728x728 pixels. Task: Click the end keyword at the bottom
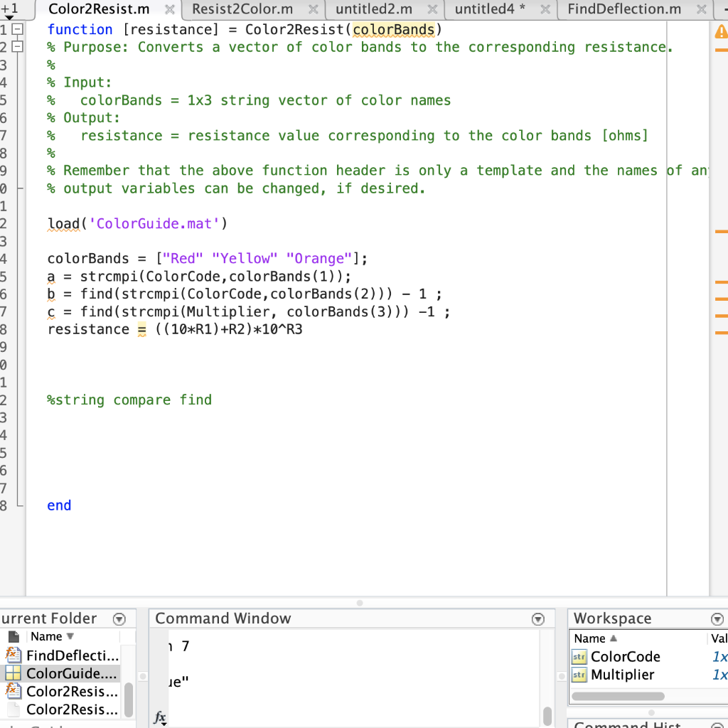[59, 505]
